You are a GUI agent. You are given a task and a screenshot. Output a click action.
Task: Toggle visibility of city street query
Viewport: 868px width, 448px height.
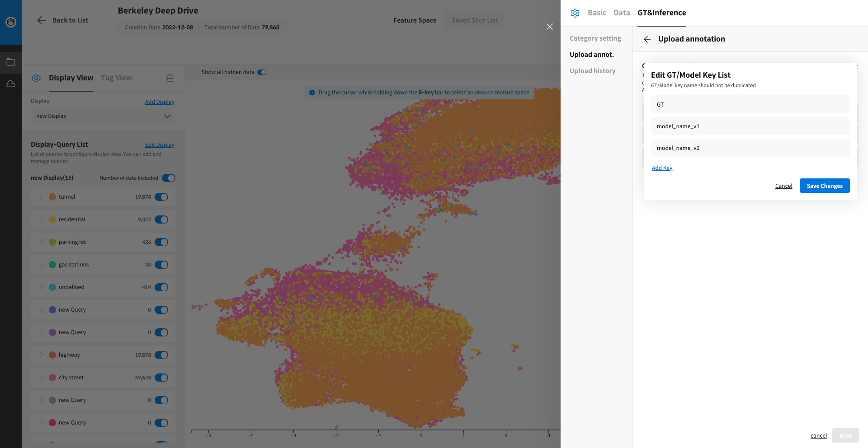(161, 378)
